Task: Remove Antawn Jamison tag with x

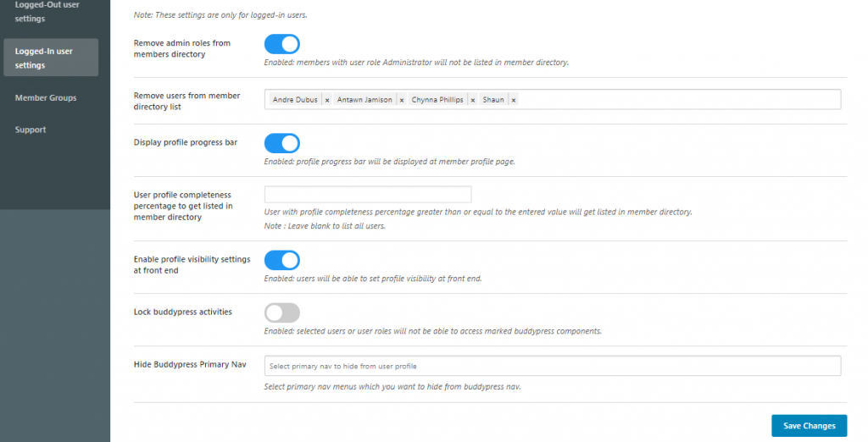Action: click(402, 100)
